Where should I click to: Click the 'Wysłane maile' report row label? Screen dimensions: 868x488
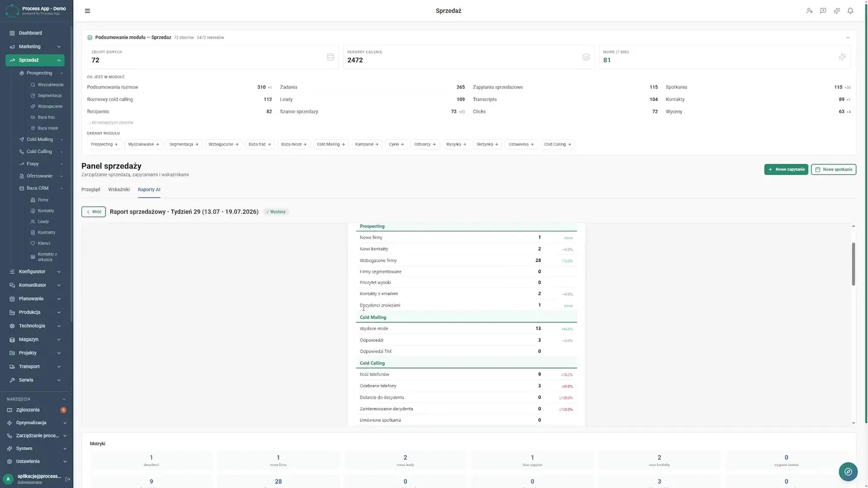(x=374, y=329)
